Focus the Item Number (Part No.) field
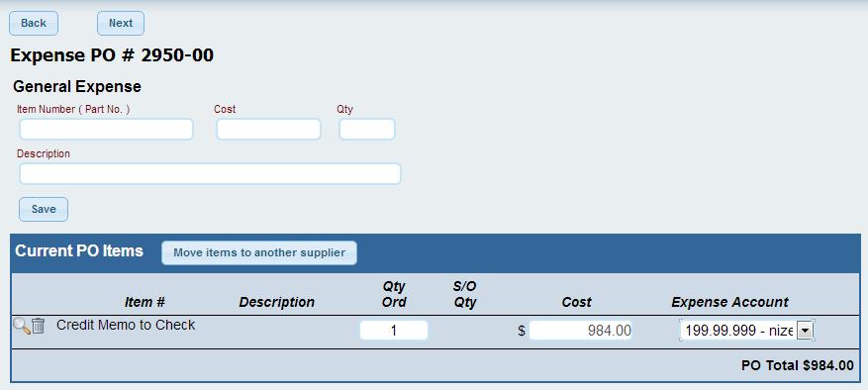 click(x=106, y=129)
